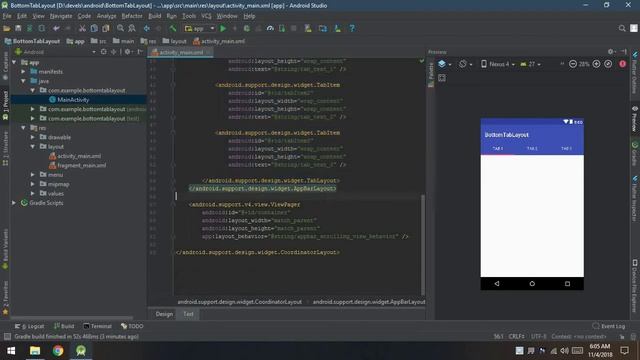Click the Paste toolbar icon

pos(106,29)
